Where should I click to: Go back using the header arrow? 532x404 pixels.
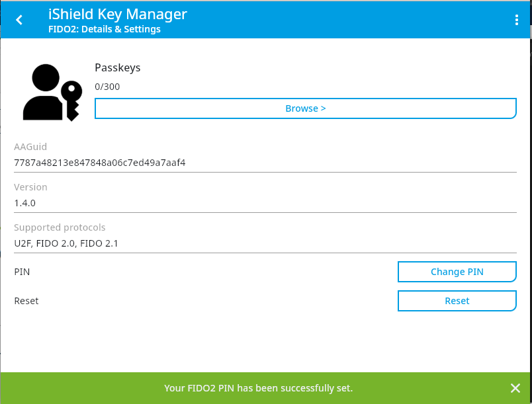tap(19, 20)
